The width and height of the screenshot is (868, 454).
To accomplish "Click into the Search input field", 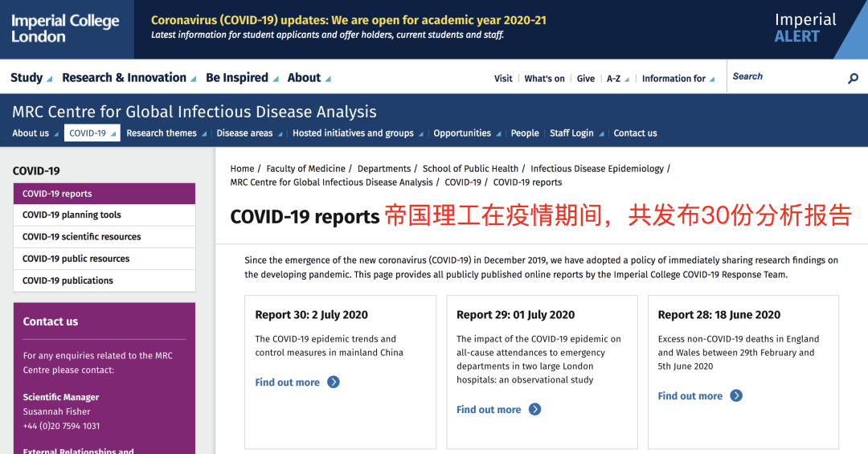I will (784, 77).
